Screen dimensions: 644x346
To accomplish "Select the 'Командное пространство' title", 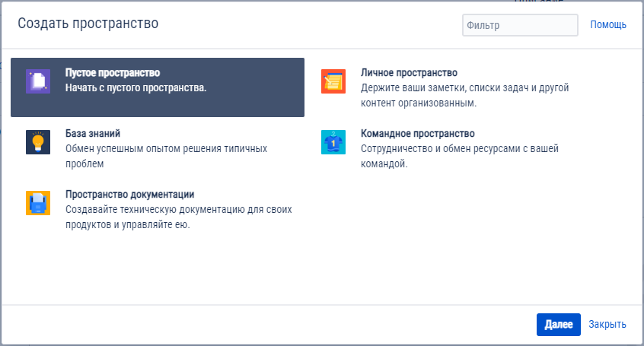I will [x=417, y=134].
